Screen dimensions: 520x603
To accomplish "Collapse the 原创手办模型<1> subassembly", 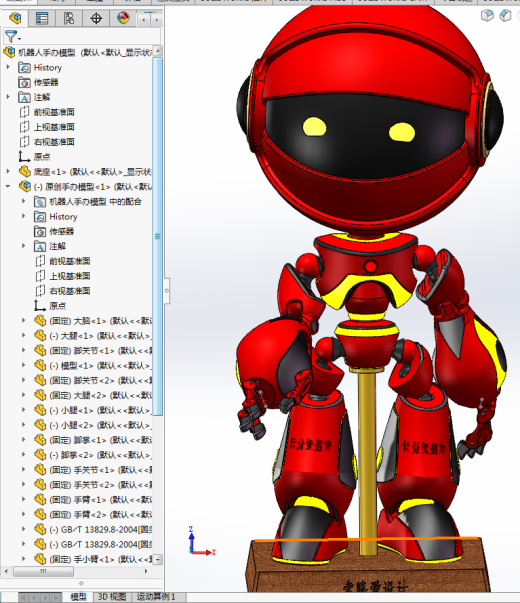I will 8,187.
